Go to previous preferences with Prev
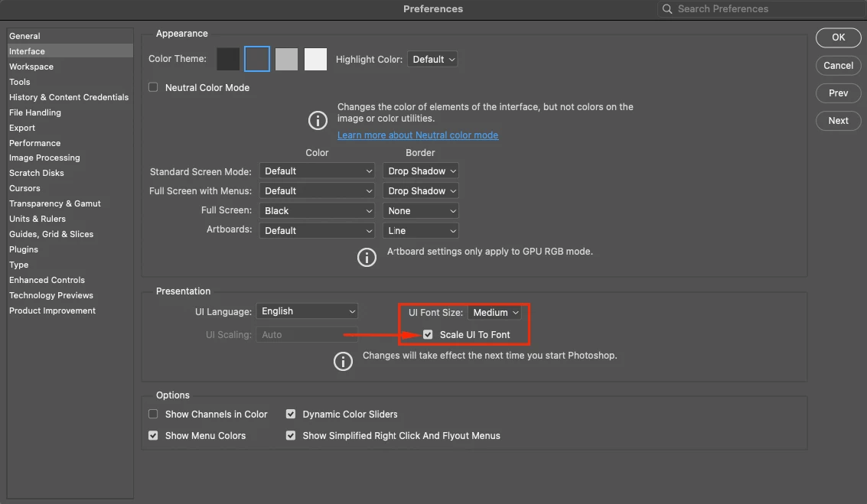 838,93
